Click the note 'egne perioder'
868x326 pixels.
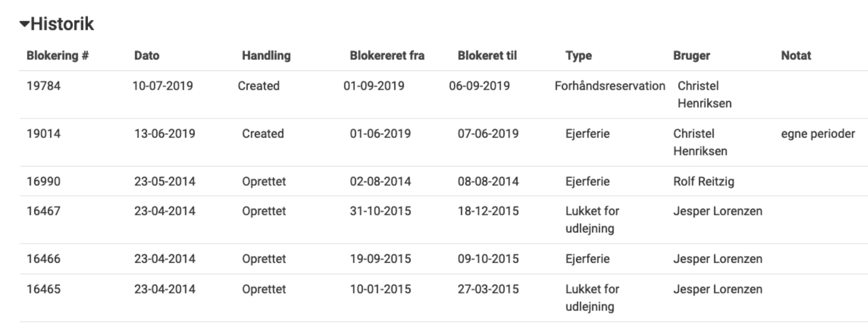click(x=822, y=134)
